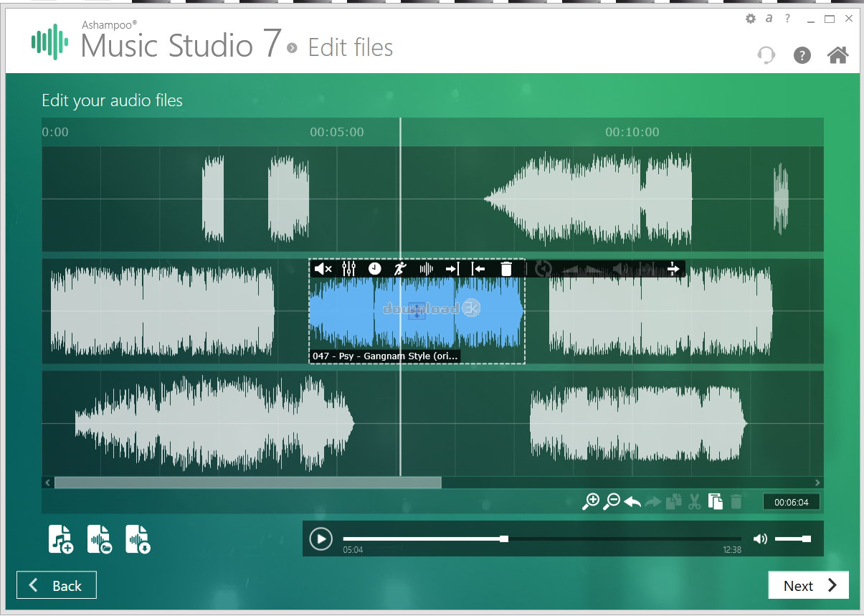Viewport: 864px width, 616px height.
Task: Click the waveform icon in clip toolbar
Action: click(x=427, y=269)
